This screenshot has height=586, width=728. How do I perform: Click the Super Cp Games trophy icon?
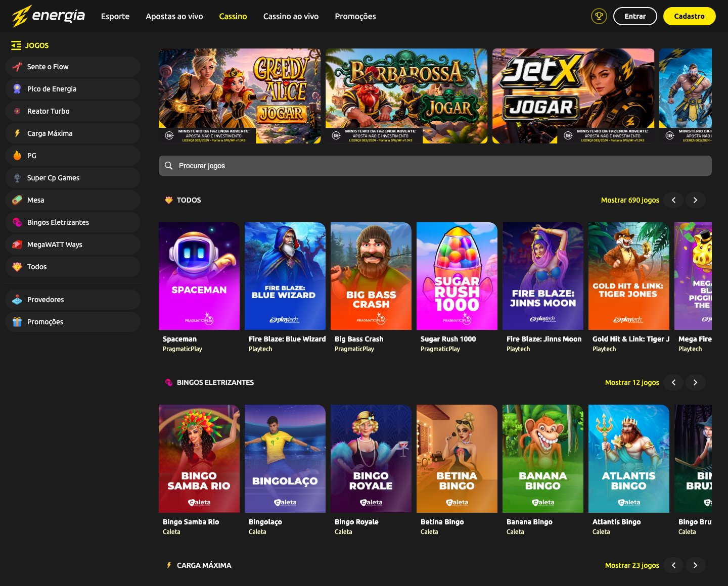click(x=17, y=178)
